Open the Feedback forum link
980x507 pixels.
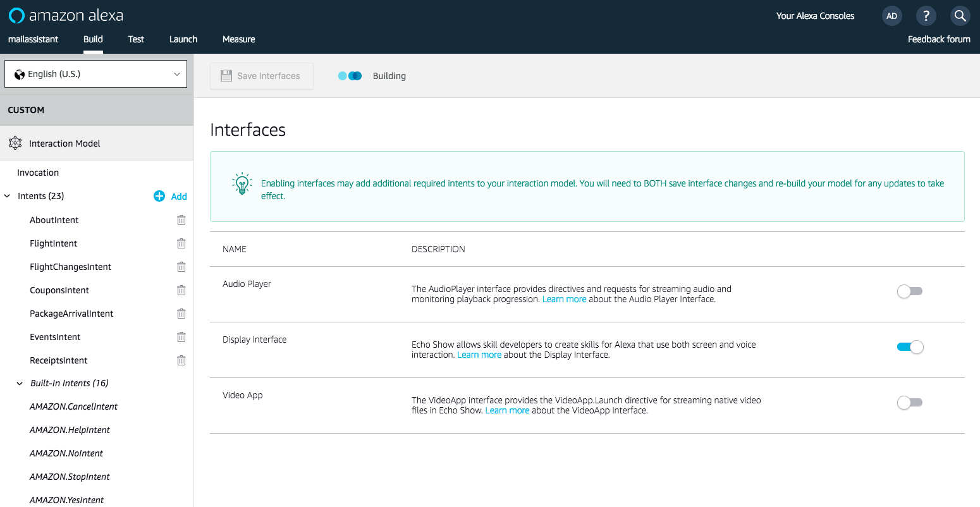[939, 39]
